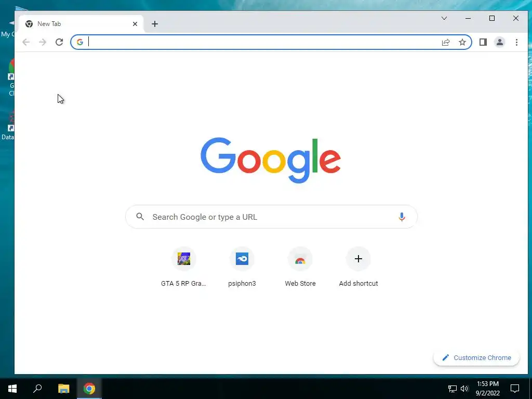Image resolution: width=532 pixels, height=399 pixels.
Task: Click Customize Chrome button
Action: tap(476, 357)
